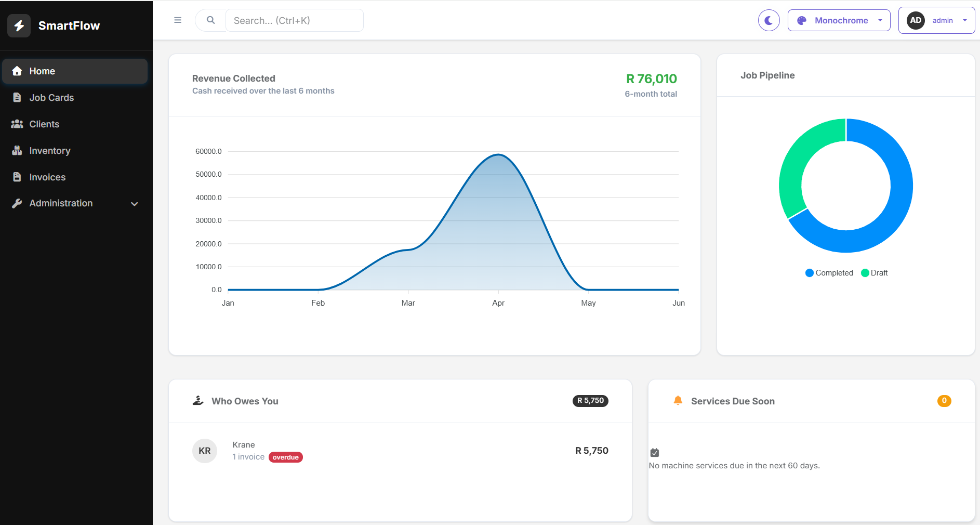Click the 60000.0 y-axis label
This screenshot has width=980, height=525.
(208, 151)
